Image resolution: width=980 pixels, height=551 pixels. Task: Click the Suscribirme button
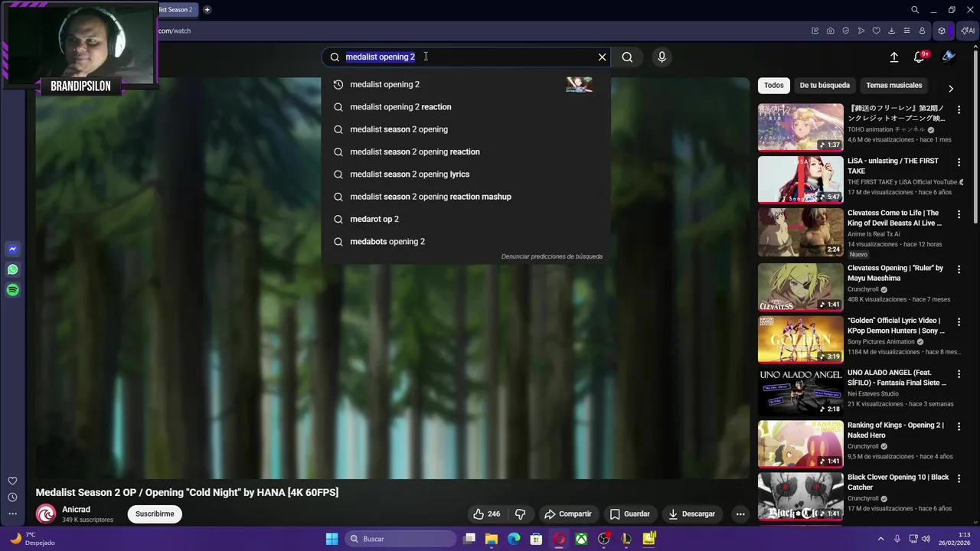tap(155, 514)
